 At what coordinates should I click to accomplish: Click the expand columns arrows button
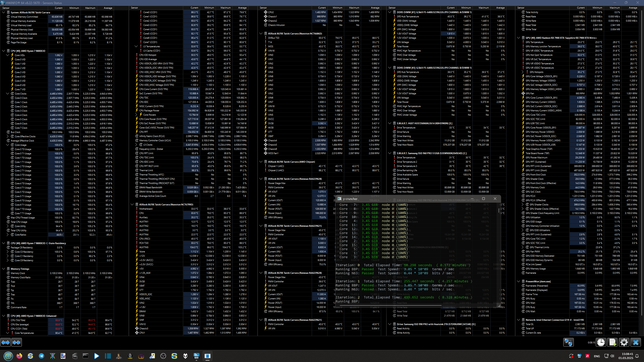coord(6,342)
